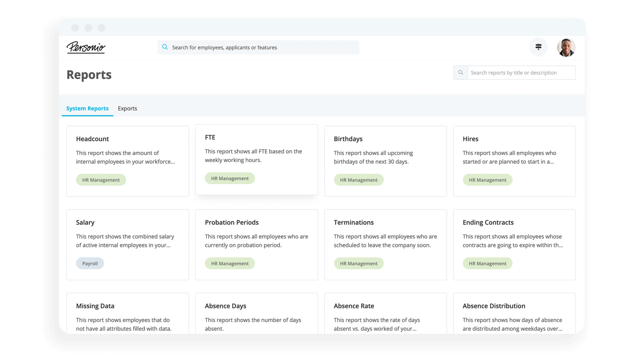Viewport: 644px width, 359px height.
Task: Select the System Reports tab
Action: point(87,108)
